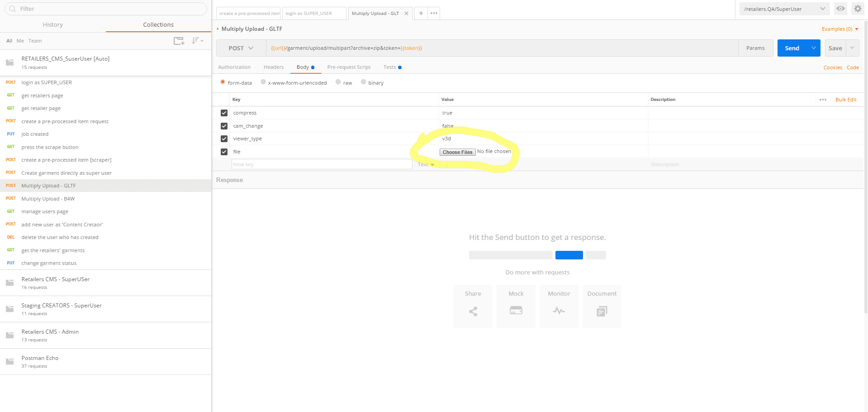
Task: Open Retailers CMS - Admin folder icon
Action: tap(9, 335)
